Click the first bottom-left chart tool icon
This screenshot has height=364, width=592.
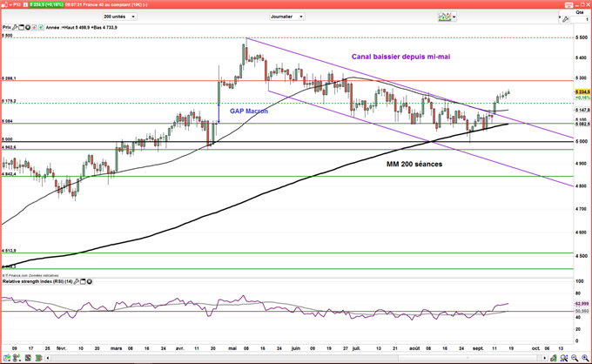tap(7, 358)
